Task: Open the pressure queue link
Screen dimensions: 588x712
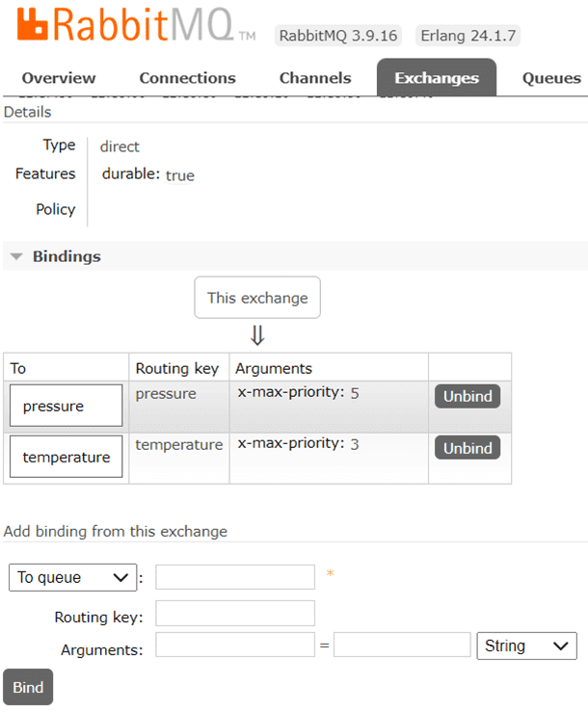Action: pos(66,406)
